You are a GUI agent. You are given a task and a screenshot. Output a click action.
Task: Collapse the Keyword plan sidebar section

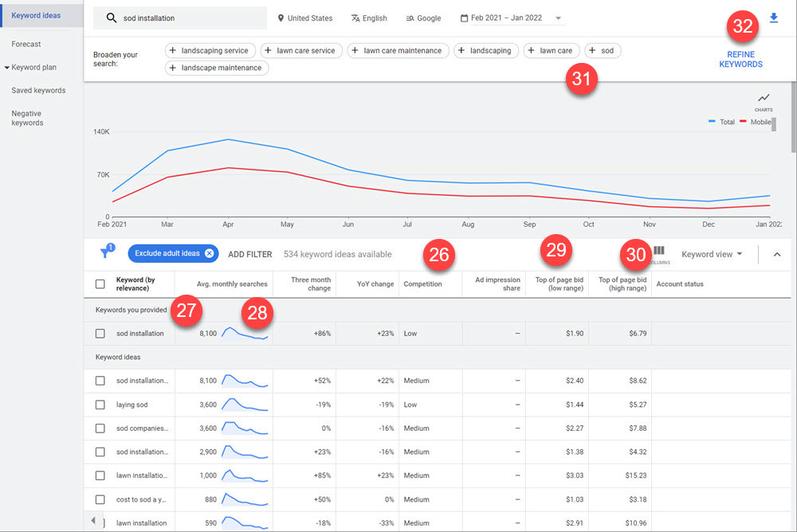click(x=7, y=67)
